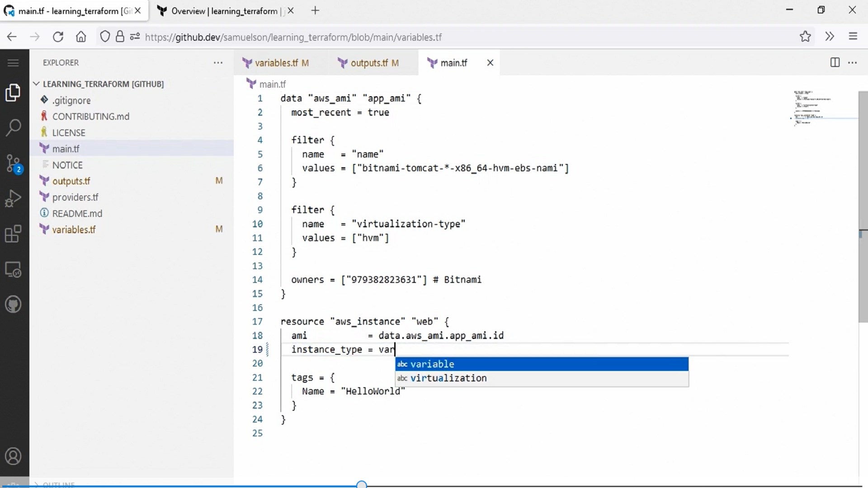This screenshot has width=868, height=488.
Task: Switch to the variables.tf tab
Action: pos(277,63)
